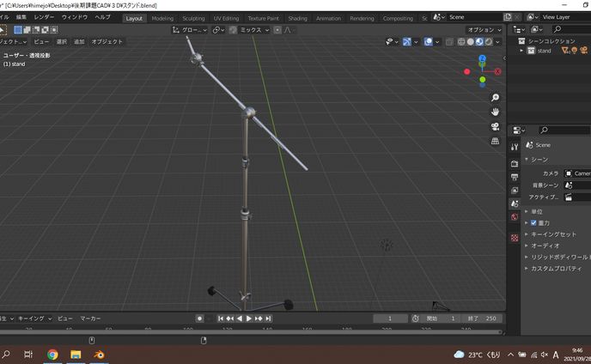Toggle timeline auto keying record button

[199, 318]
